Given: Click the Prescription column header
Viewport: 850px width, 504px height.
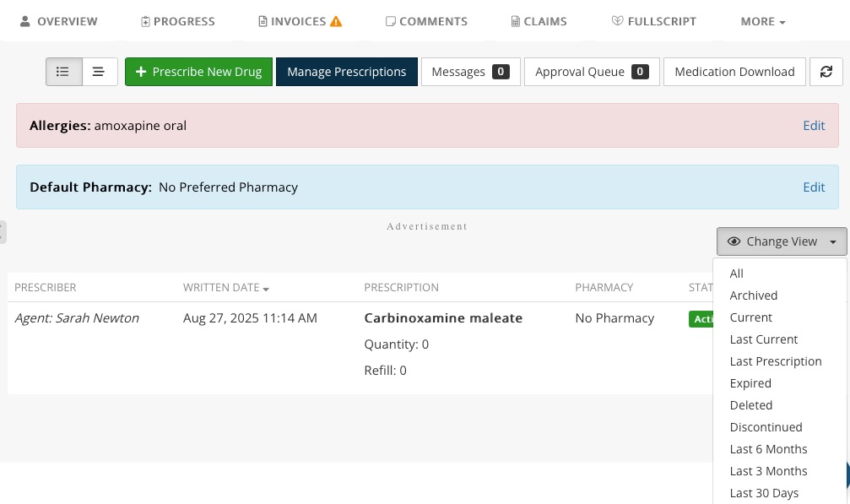Looking at the screenshot, I should tap(401, 288).
